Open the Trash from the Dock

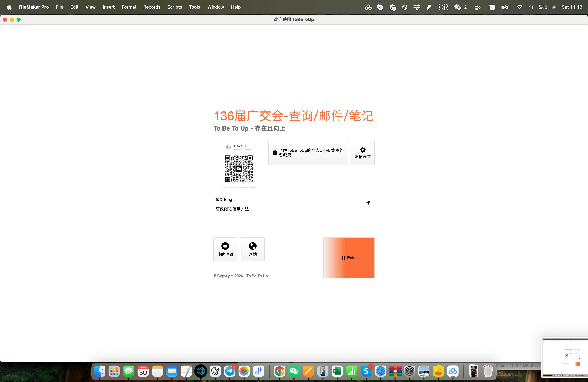pyautogui.click(x=488, y=371)
